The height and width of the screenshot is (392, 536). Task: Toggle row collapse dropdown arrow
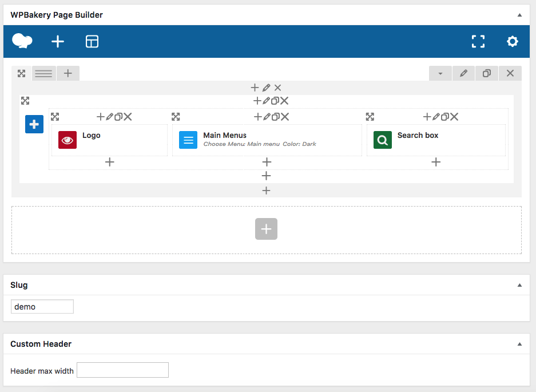[440, 73]
